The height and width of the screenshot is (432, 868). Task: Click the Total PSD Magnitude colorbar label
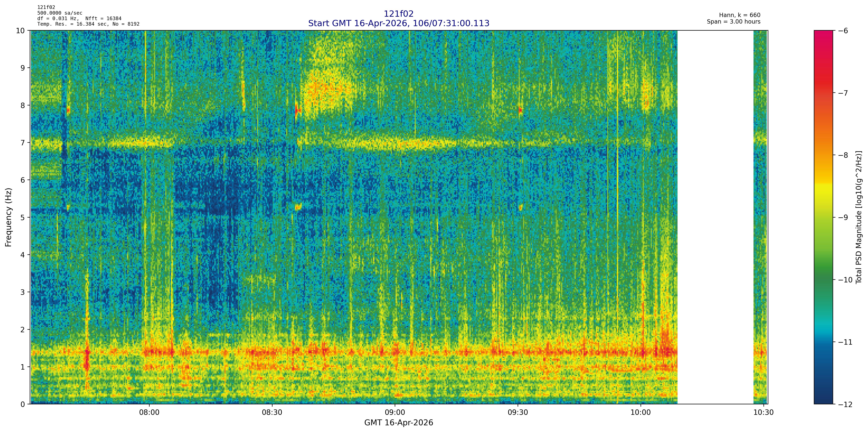tap(859, 217)
